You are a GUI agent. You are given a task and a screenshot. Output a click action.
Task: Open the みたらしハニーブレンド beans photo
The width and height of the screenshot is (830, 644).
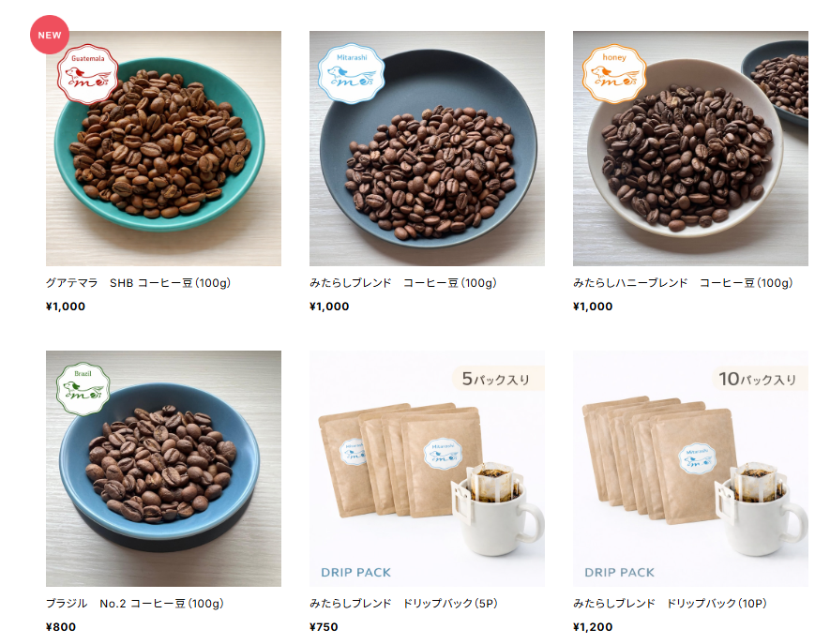click(x=690, y=149)
